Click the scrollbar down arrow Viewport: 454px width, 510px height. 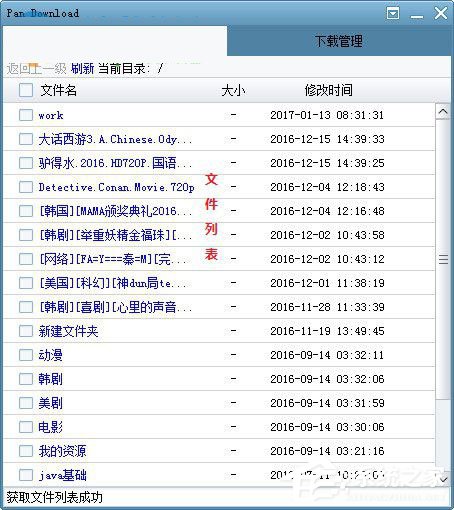click(x=443, y=480)
